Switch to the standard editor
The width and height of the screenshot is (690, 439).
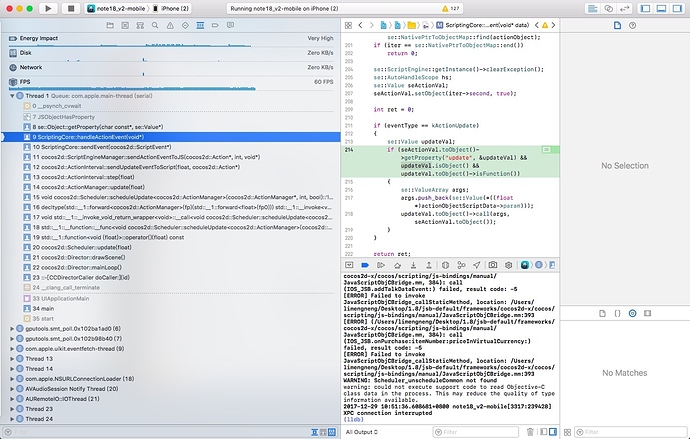tap(593, 8)
